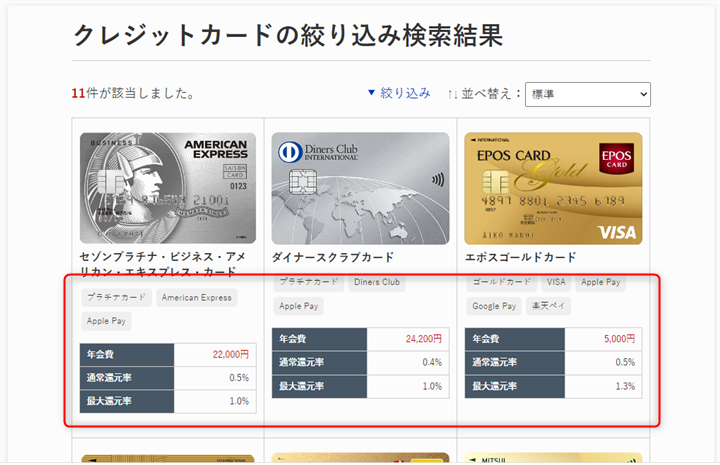This screenshot has width=720, height=465.
Task: Click the 24,200円 annual fee value
Action: [423, 339]
